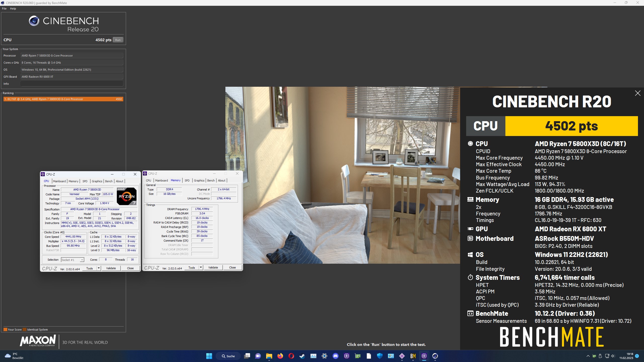Switch to CPU tab in CPU-Z memory window
644x362 pixels.
tap(148, 180)
